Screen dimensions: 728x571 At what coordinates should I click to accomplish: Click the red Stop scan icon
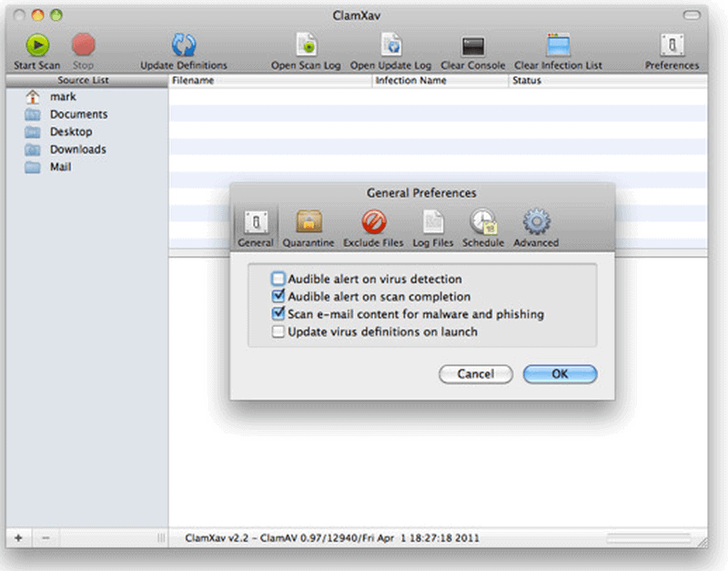click(x=84, y=46)
